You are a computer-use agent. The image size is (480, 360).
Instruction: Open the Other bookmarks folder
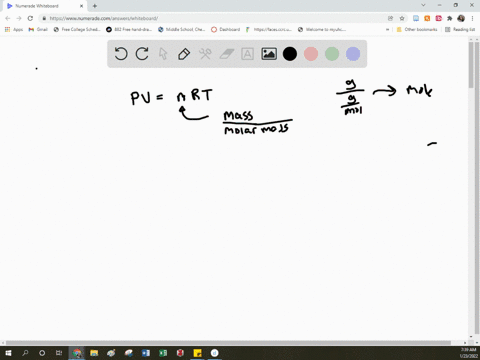point(417,29)
